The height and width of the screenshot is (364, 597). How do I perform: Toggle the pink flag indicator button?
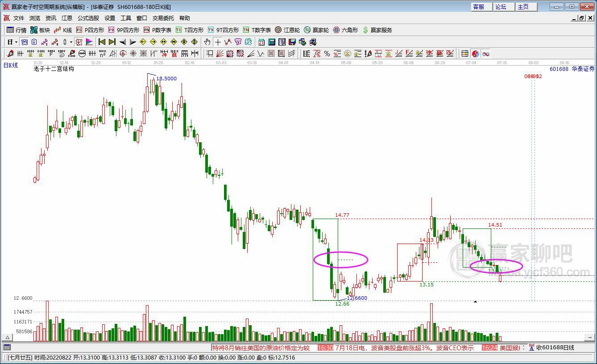click(89, 42)
